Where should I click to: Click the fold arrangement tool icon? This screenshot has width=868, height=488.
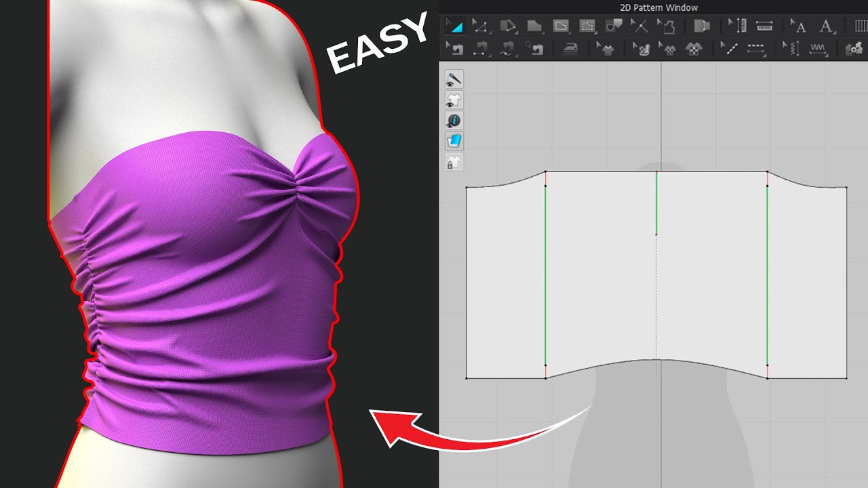click(702, 26)
